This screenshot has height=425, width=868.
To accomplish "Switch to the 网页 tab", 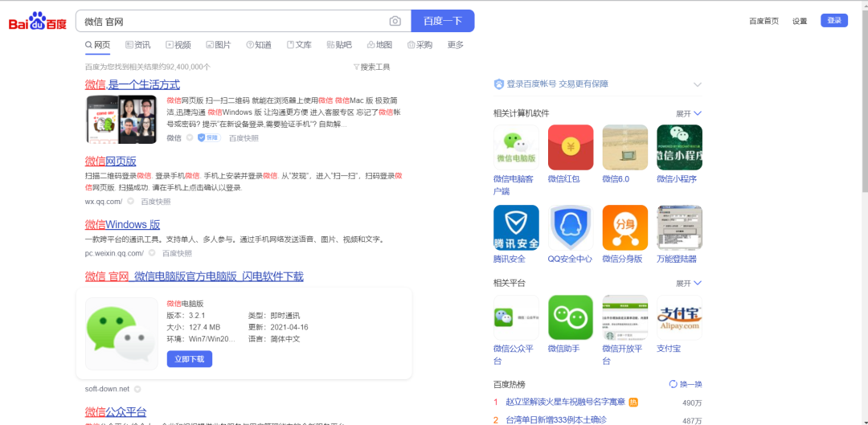I will [97, 45].
